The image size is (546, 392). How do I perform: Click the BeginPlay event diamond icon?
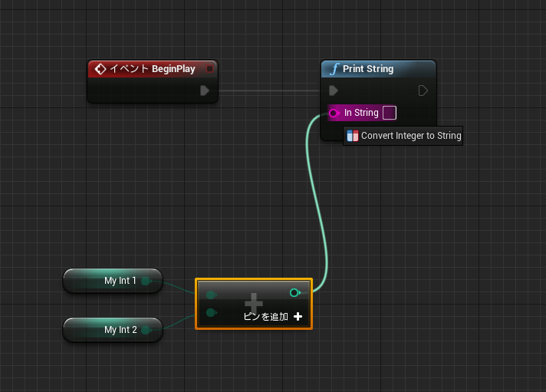pos(100,69)
